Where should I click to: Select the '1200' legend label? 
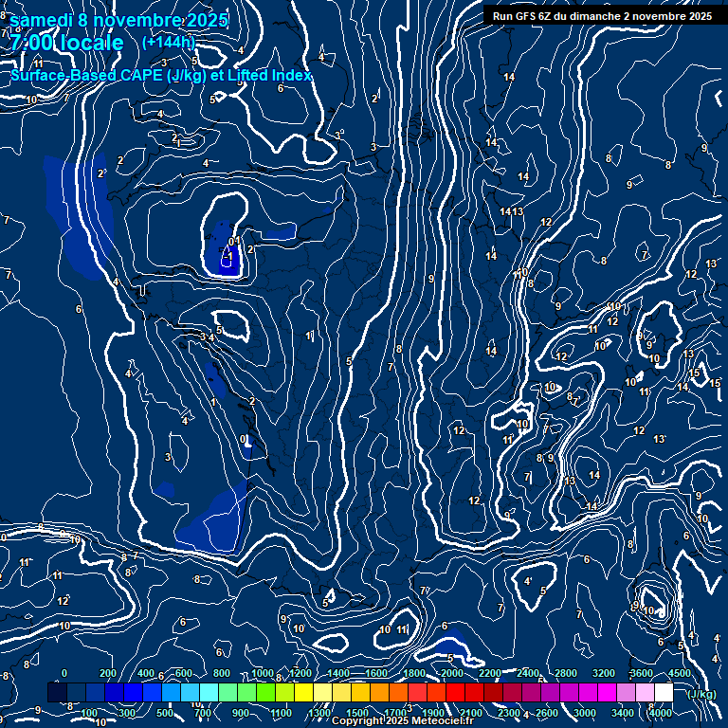pyautogui.click(x=300, y=673)
